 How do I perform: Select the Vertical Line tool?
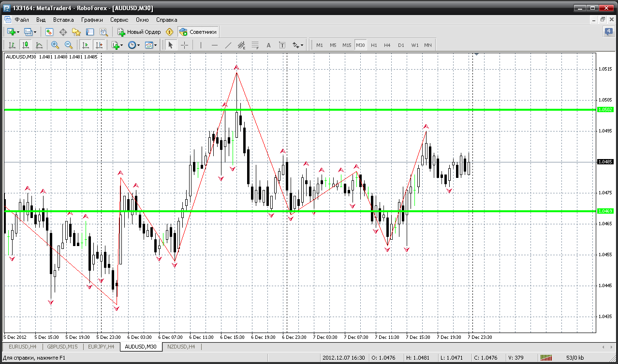200,45
